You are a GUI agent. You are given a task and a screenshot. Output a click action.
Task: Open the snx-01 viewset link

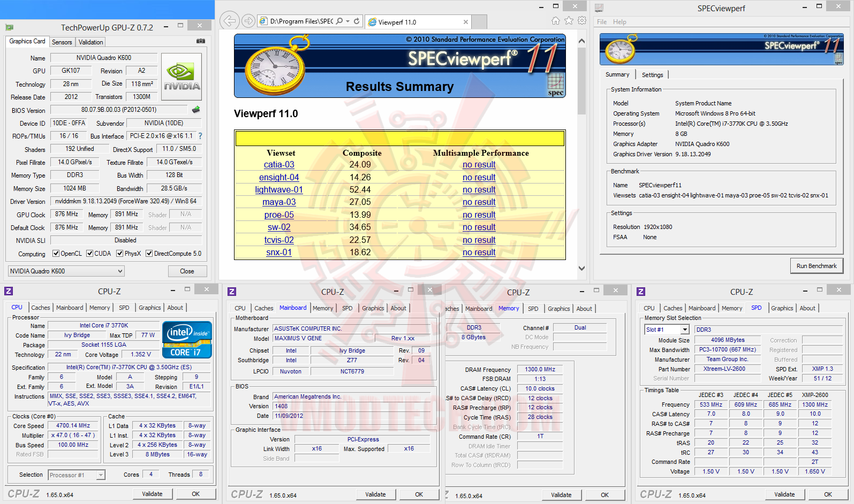point(279,253)
